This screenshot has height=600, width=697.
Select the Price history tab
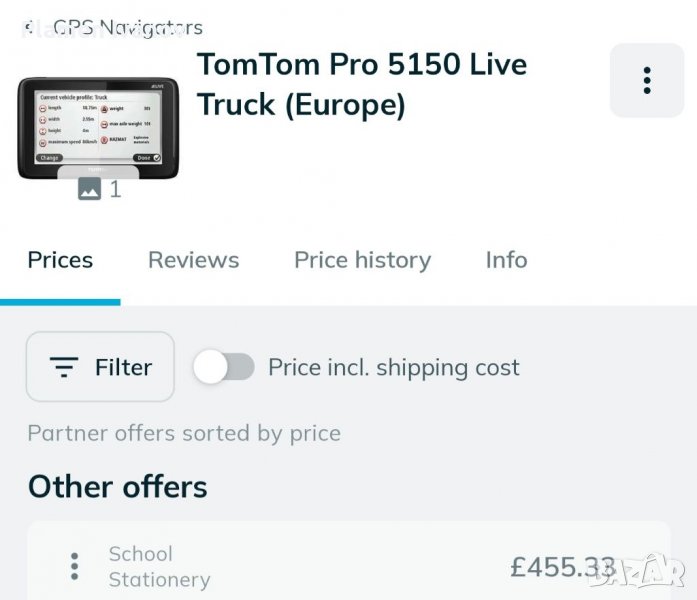(x=362, y=260)
